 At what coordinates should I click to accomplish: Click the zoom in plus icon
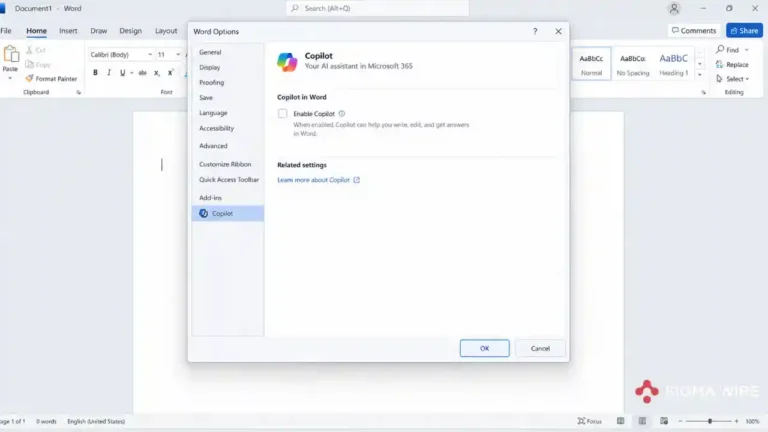click(x=736, y=421)
